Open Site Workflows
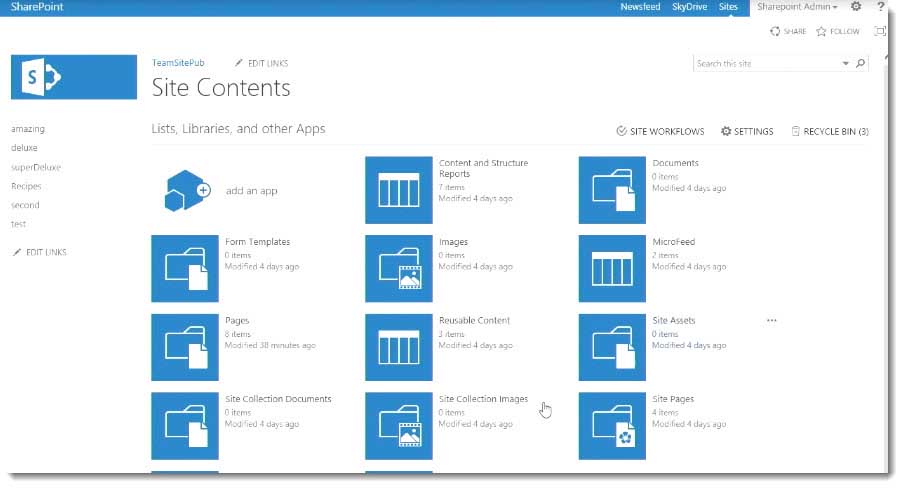903x488 pixels. coord(660,131)
